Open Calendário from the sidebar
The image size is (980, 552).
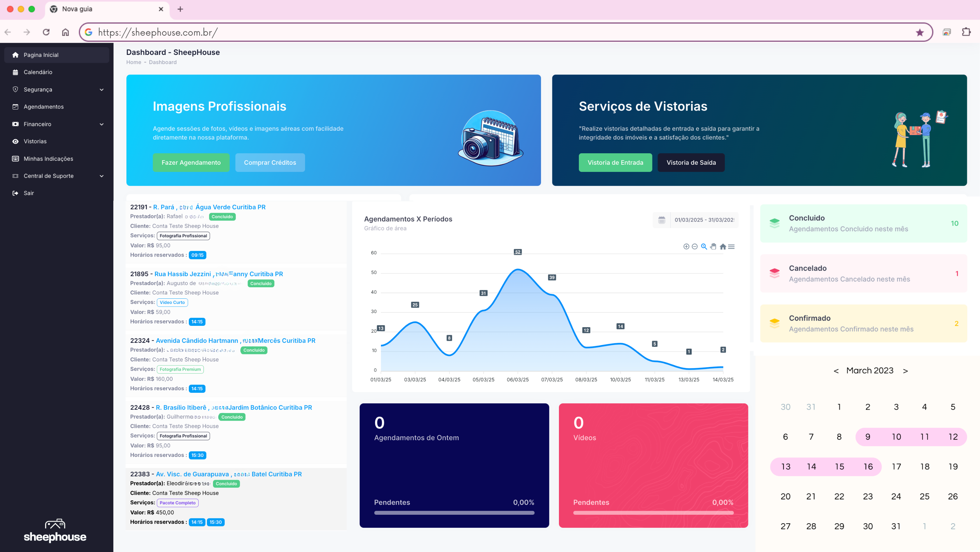click(57, 72)
